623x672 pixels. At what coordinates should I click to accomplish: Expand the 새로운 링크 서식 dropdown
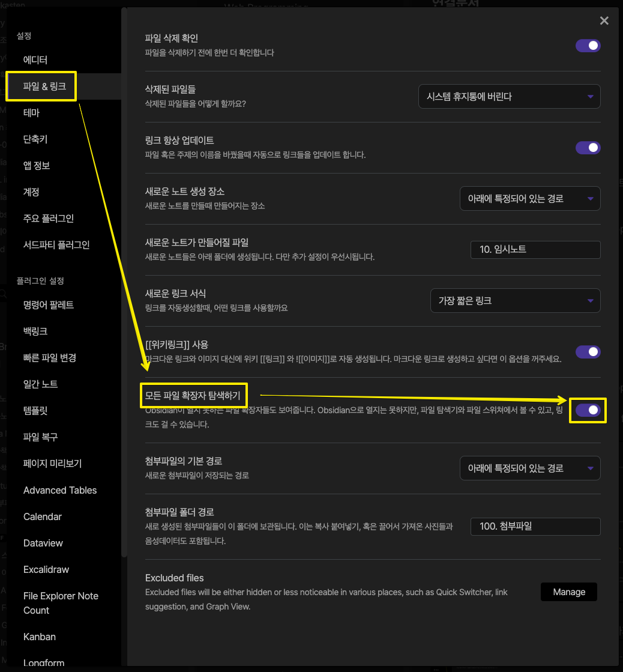pos(515,300)
